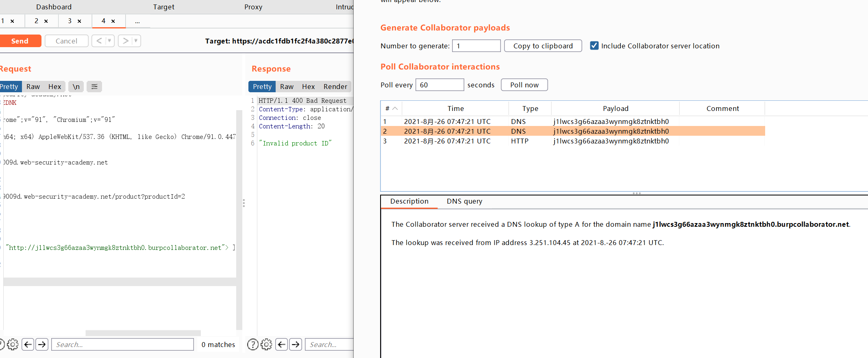Switch response view to Render
Viewport: 868px width, 358px height.
335,87
